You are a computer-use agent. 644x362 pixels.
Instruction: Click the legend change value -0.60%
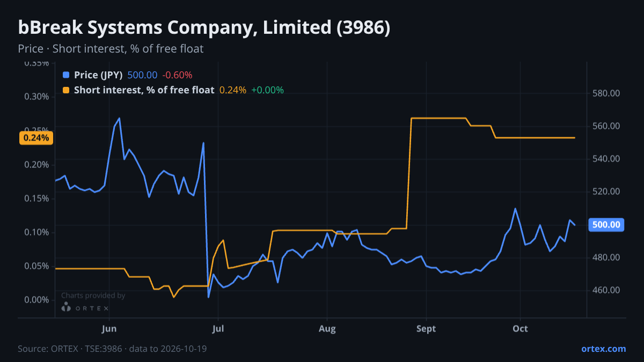177,75
